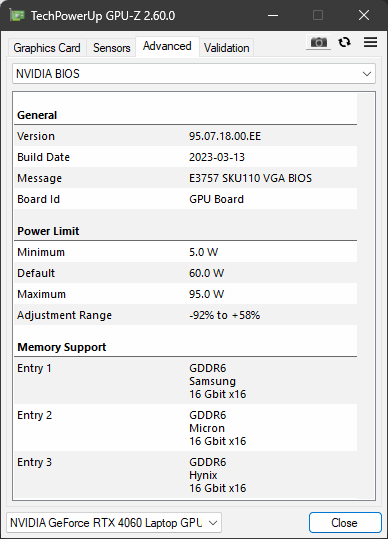Image resolution: width=388 pixels, height=539 pixels.
Task: Click the vertical scrollbar of the info list
Action: pyautogui.click(x=366, y=296)
